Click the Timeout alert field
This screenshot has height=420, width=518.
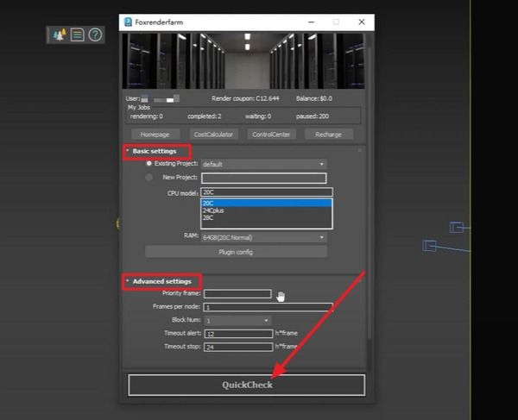click(238, 334)
